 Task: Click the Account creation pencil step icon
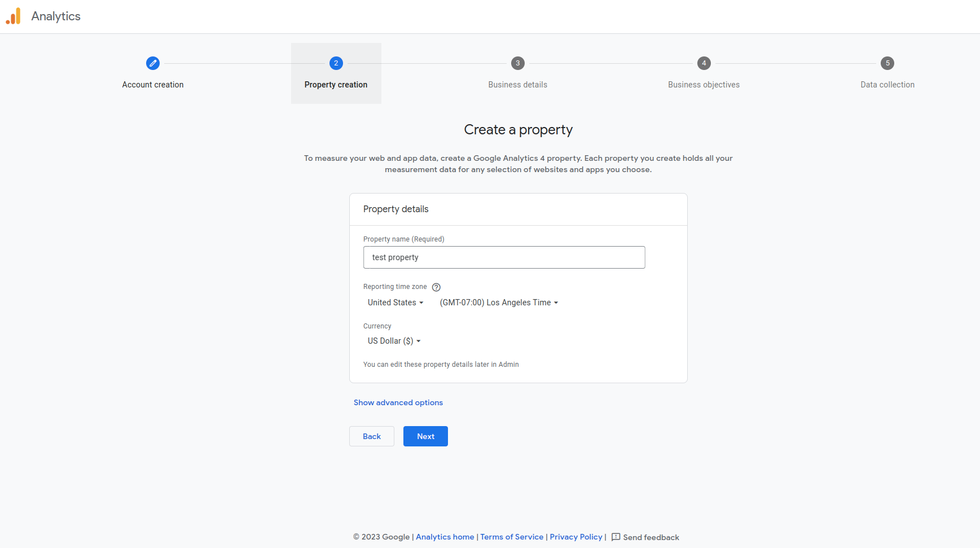pyautogui.click(x=153, y=63)
